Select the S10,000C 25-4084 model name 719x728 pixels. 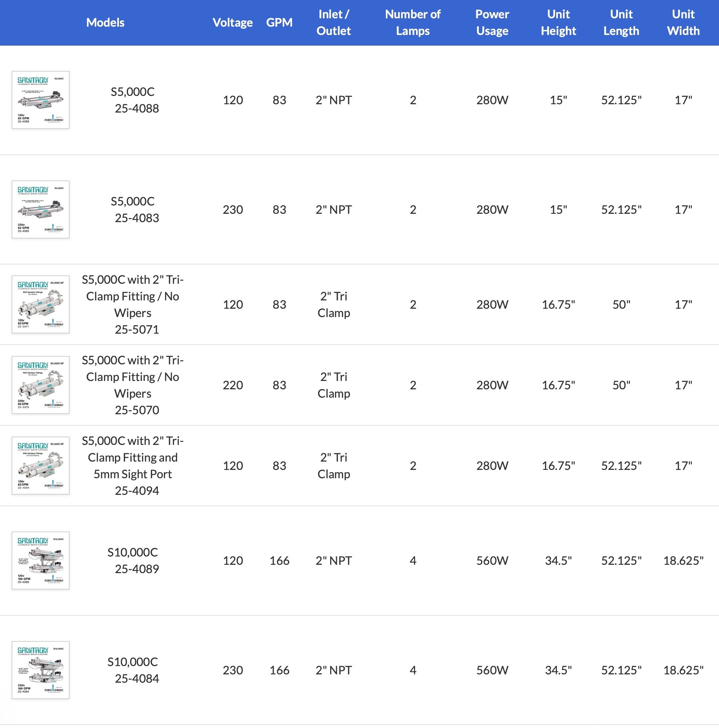point(132,670)
